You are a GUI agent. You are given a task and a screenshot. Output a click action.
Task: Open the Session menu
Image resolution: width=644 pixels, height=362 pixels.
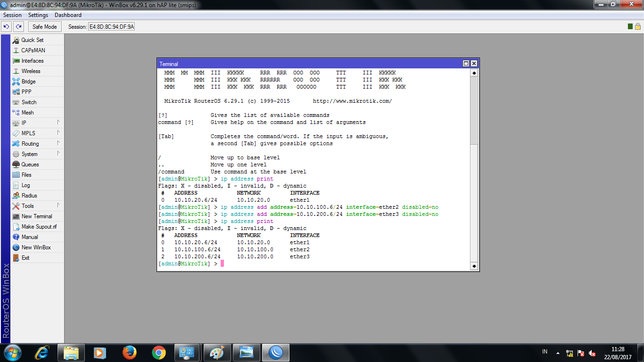12,15
